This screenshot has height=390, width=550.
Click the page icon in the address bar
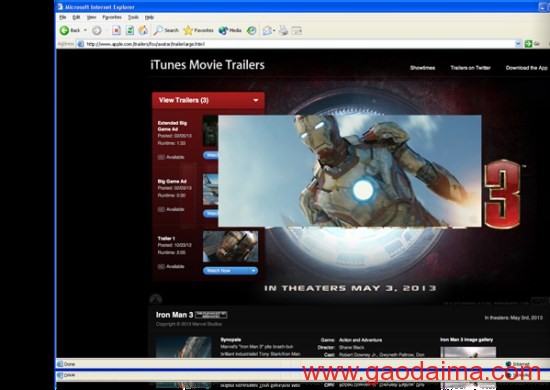coord(81,44)
